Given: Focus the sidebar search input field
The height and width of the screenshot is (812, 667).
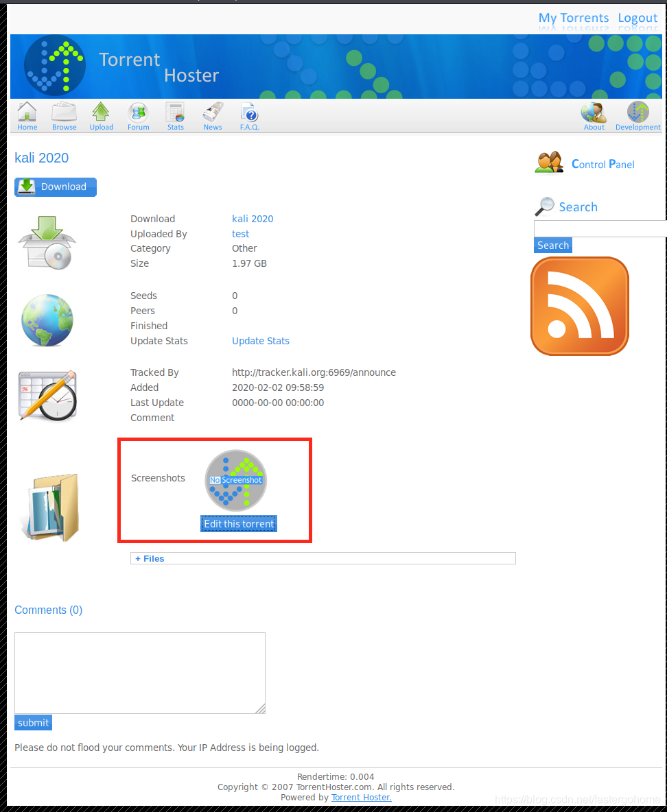Looking at the screenshot, I should coord(600,229).
